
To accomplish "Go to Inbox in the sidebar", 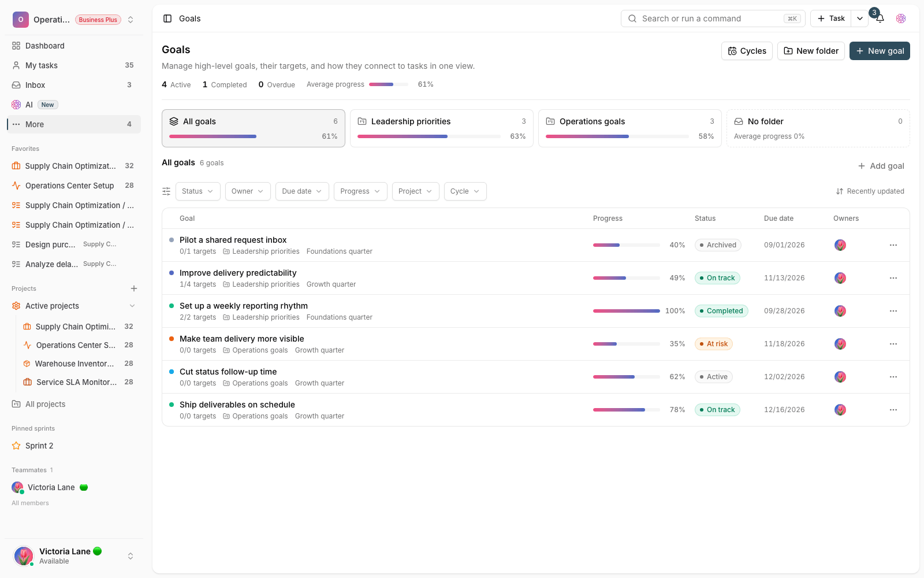I will click(x=73, y=85).
